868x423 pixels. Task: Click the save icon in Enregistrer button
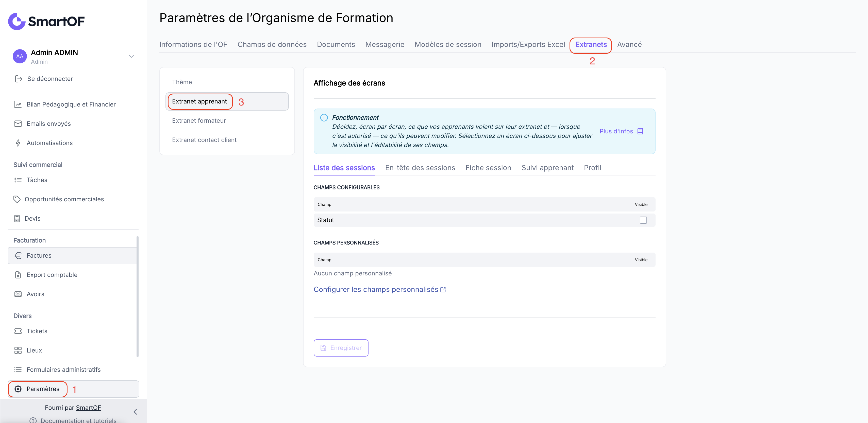[x=323, y=348]
